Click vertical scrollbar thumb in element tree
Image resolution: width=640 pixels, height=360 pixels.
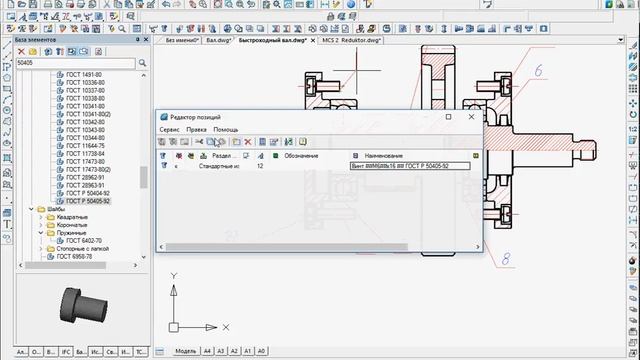143,178
